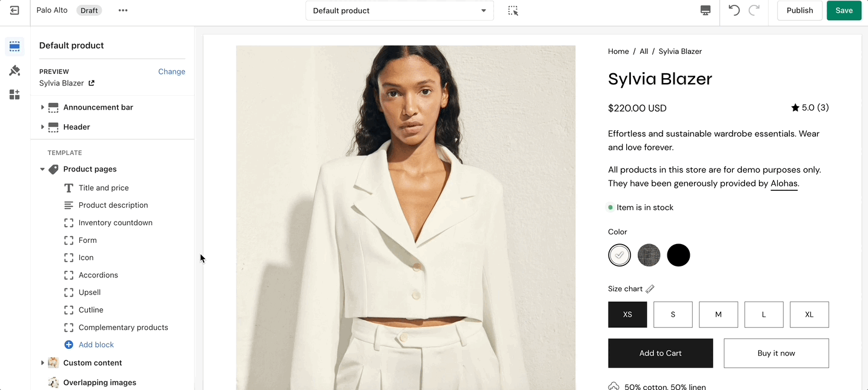Viewport: 868px width, 390px height.
Task: Toggle the inspector selection tool
Action: tap(513, 10)
